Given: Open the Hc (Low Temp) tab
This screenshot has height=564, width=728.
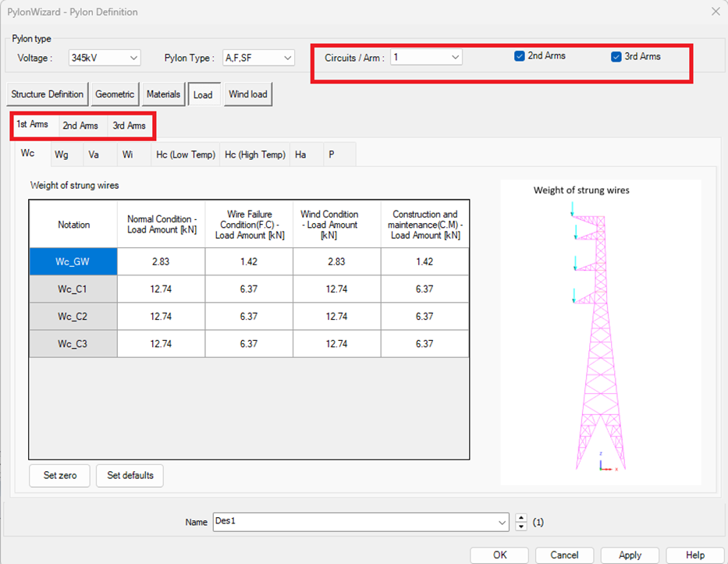Looking at the screenshot, I should click(186, 154).
